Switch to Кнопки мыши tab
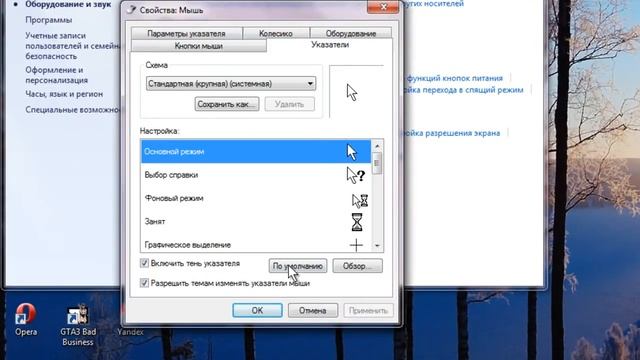 [199, 46]
